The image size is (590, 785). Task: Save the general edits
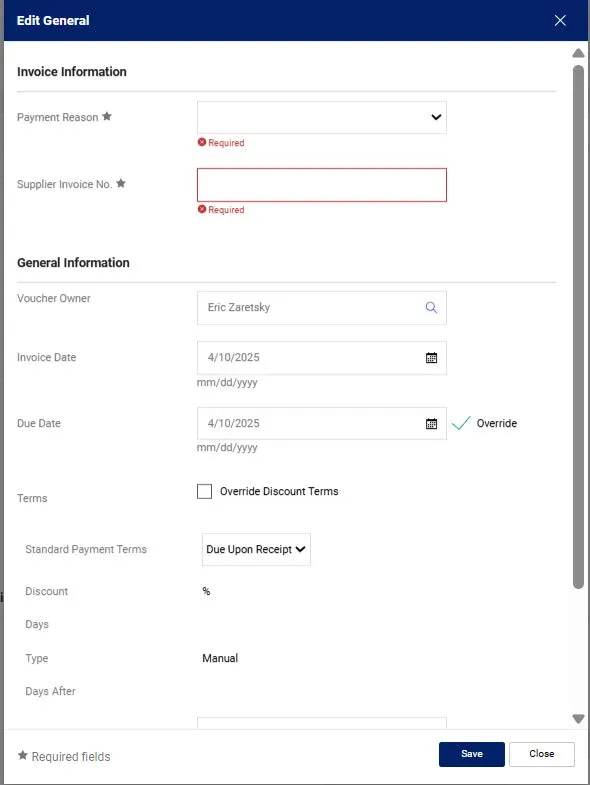472,754
